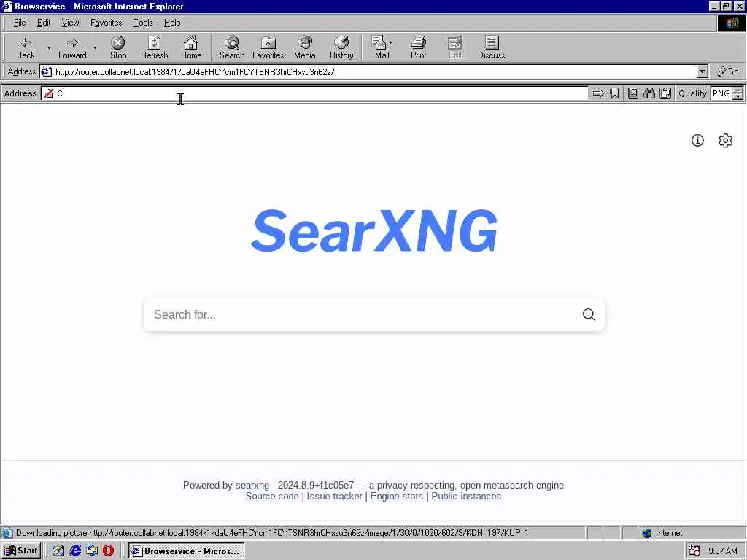Click the Mail toolbar icon
Viewport: 747px width, 560px height.
[379, 47]
